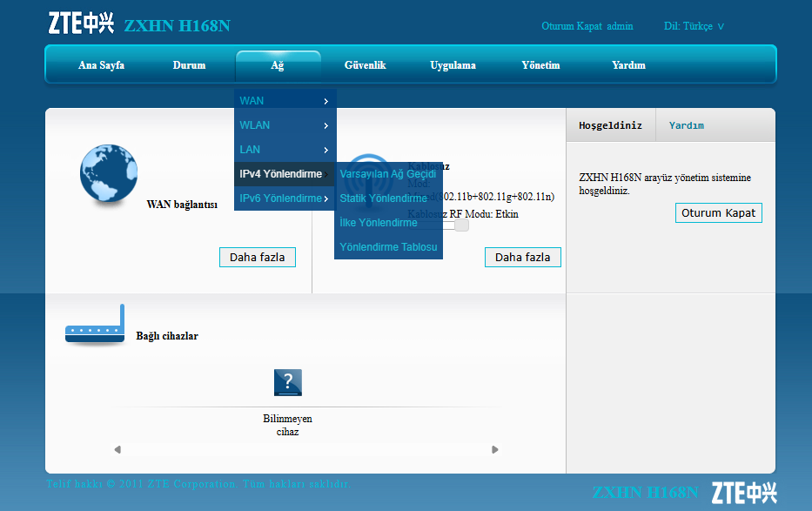Screen dimensions: 812x511
Task: Expand the LAN submenu
Action: click(285, 150)
